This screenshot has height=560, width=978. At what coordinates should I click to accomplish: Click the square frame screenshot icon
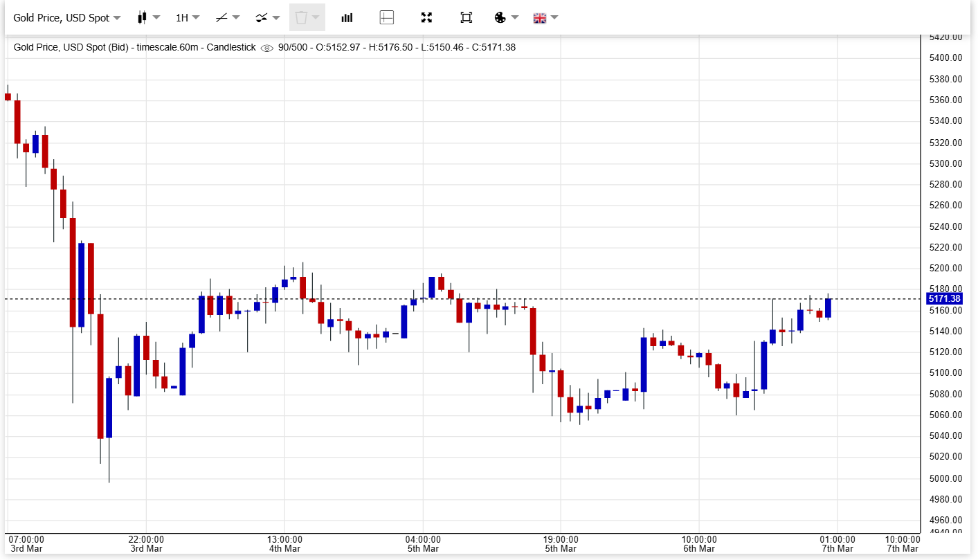pyautogui.click(x=466, y=18)
